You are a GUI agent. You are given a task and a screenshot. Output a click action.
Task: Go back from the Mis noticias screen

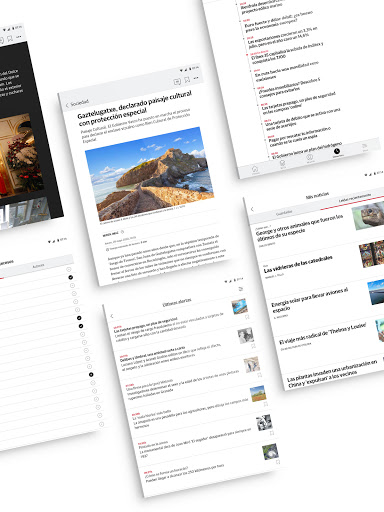(252, 209)
